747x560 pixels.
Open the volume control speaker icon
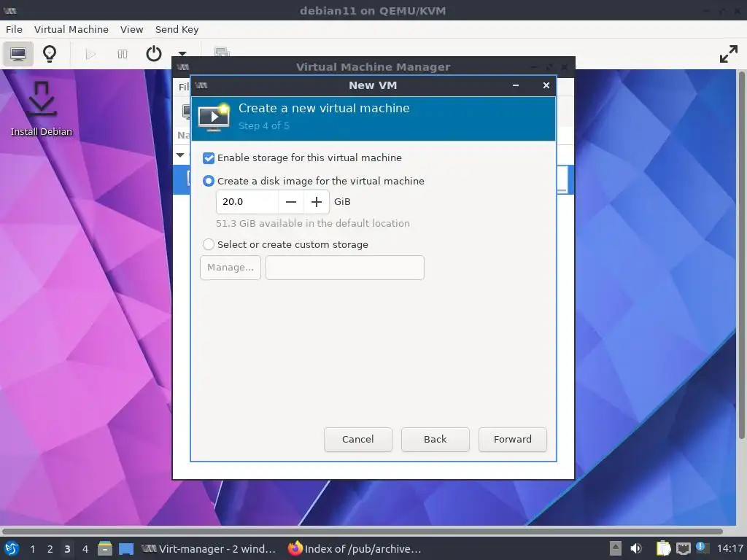point(636,549)
